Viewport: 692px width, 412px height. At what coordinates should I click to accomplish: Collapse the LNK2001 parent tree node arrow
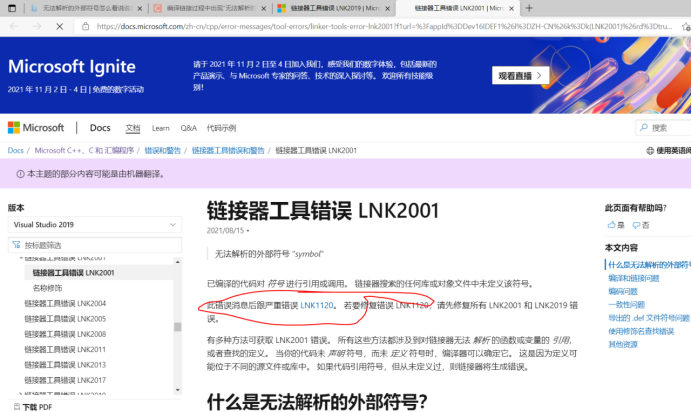pos(21,258)
